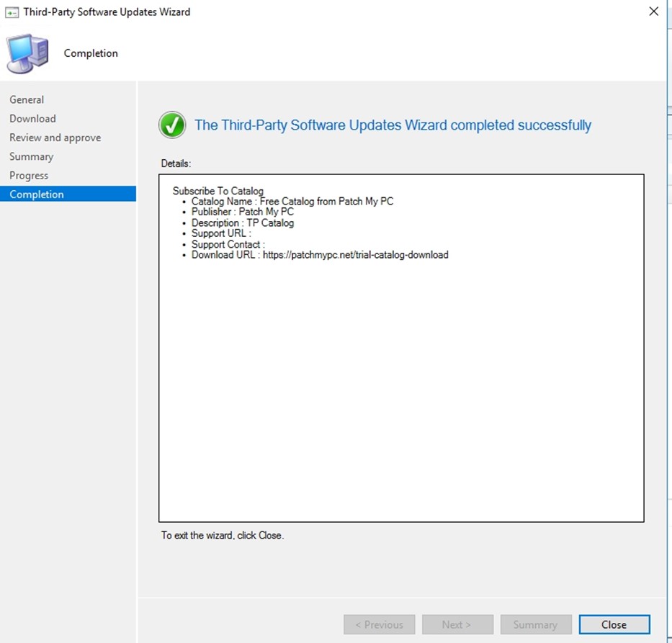Click the disabled Summary button

536,624
